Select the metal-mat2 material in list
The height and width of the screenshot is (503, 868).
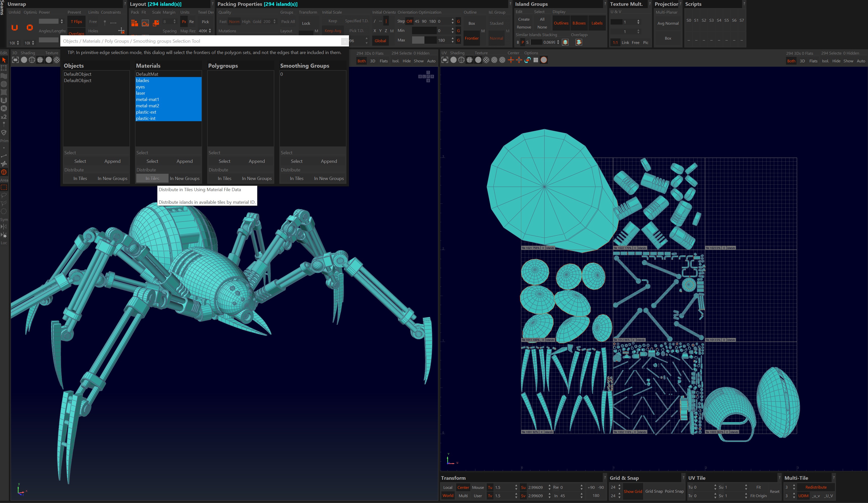coord(169,106)
